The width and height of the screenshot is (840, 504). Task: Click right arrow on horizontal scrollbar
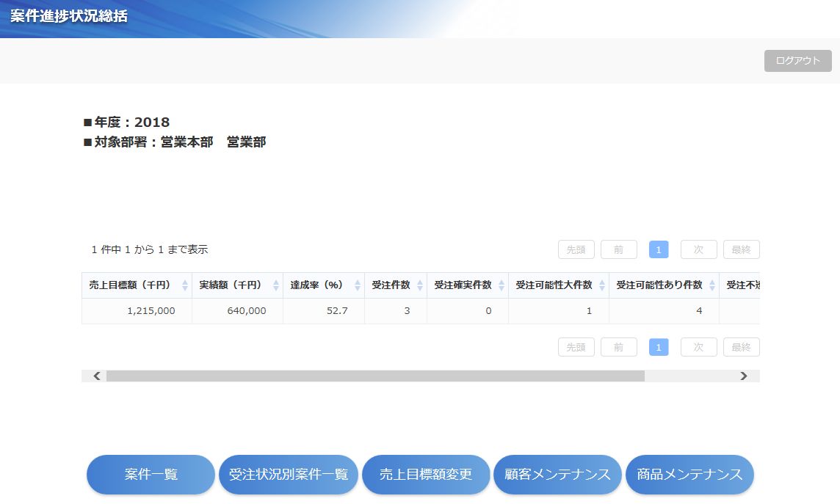(744, 376)
